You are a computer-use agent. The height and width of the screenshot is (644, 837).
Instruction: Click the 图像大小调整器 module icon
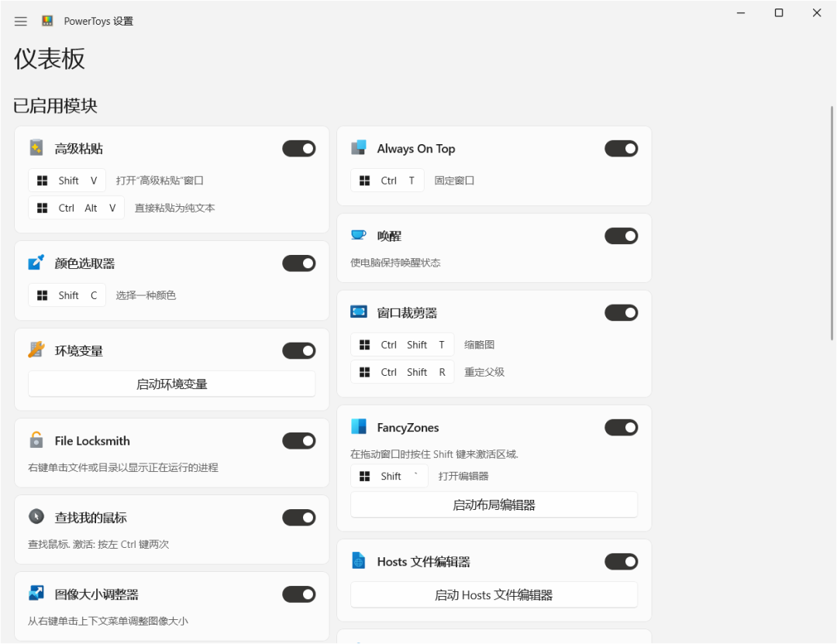[x=36, y=594]
